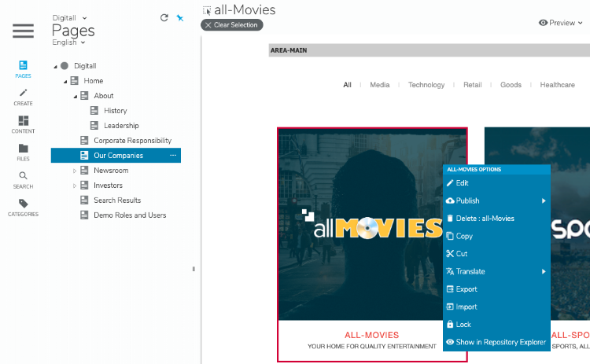Expand the Investors tree node

pyautogui.click(x=75, y=186)
